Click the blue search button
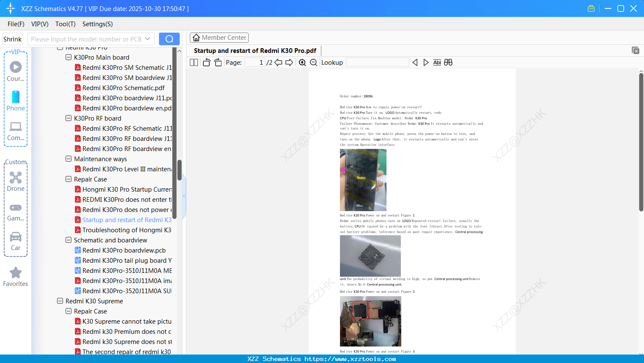The image size is (644, 363). (169, 39)
